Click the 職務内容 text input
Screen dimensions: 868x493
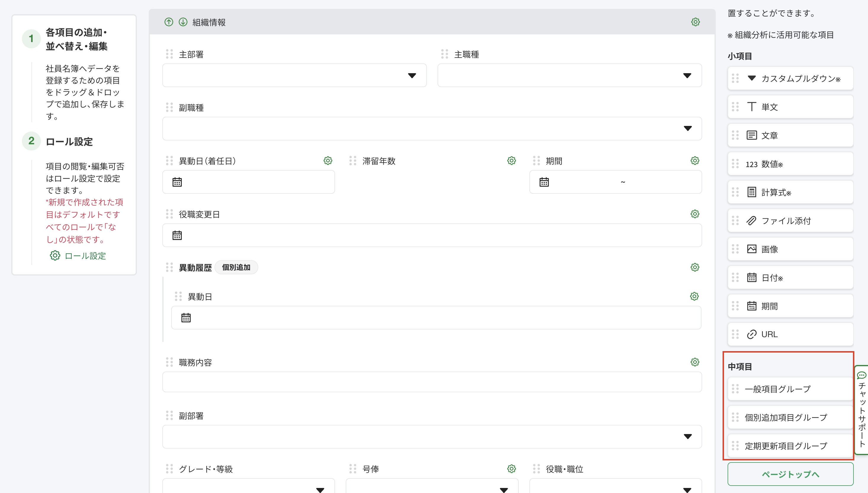tap(432, 382)
